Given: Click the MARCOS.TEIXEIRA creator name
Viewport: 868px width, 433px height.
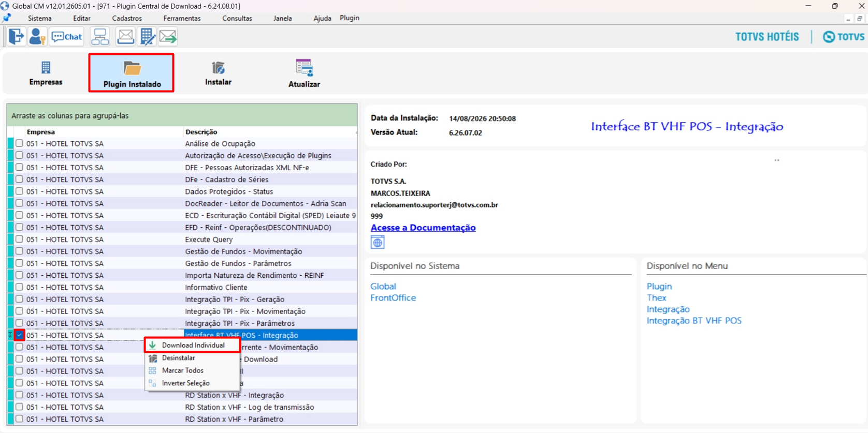Looking at the screenshot, I should 400,193.
